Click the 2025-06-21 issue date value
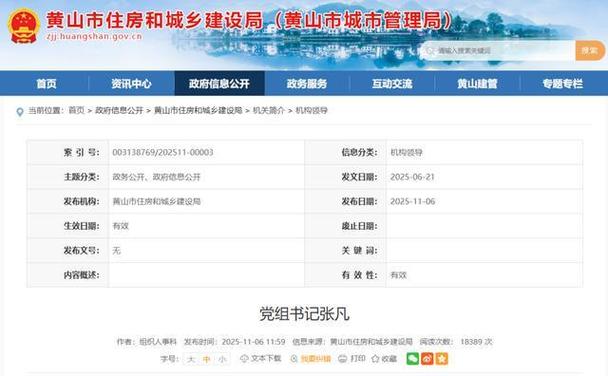608x376 pixels. (x=412, y=177)
